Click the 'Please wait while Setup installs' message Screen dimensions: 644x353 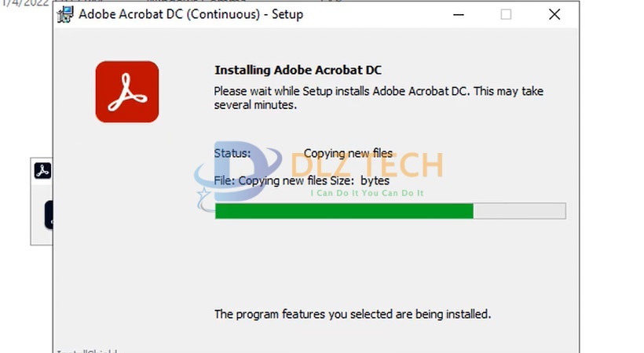(x=379, y=98)
